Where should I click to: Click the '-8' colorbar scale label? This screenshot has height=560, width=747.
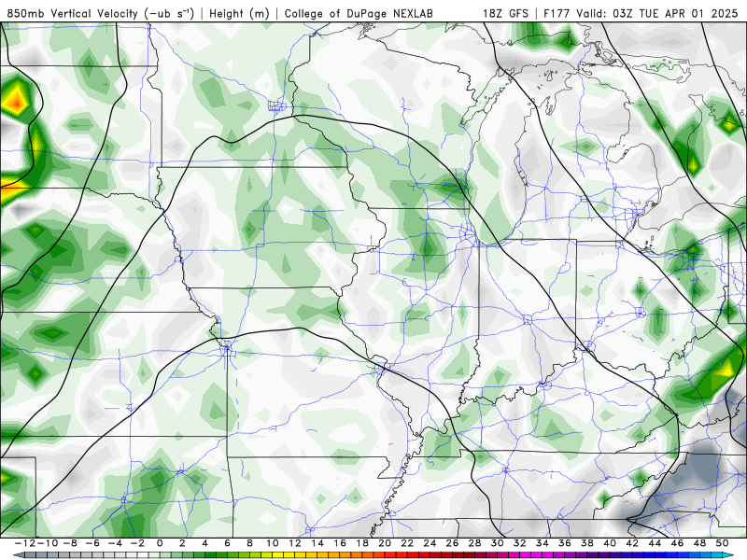(x=69, y=543)
